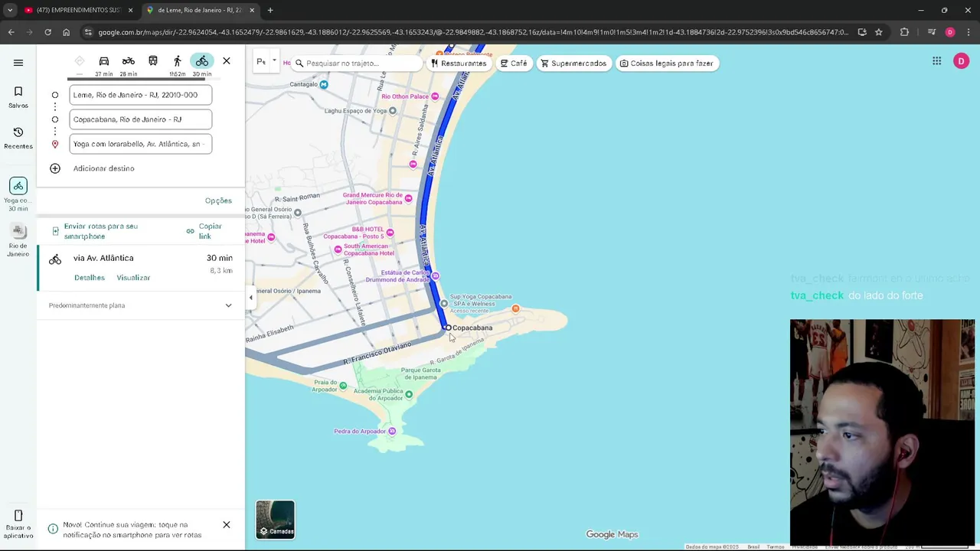Open a new browser tab
The height and width of the screenshot is (551, 980).
click(x=270, y=10)
